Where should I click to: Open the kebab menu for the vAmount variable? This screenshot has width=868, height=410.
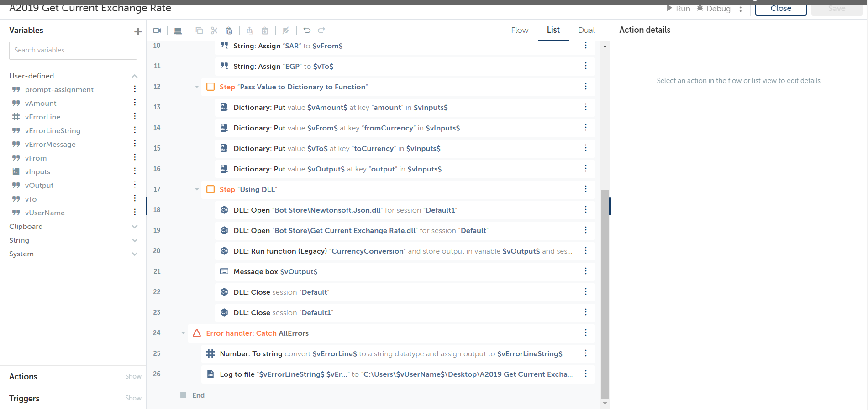pos(135,103)
